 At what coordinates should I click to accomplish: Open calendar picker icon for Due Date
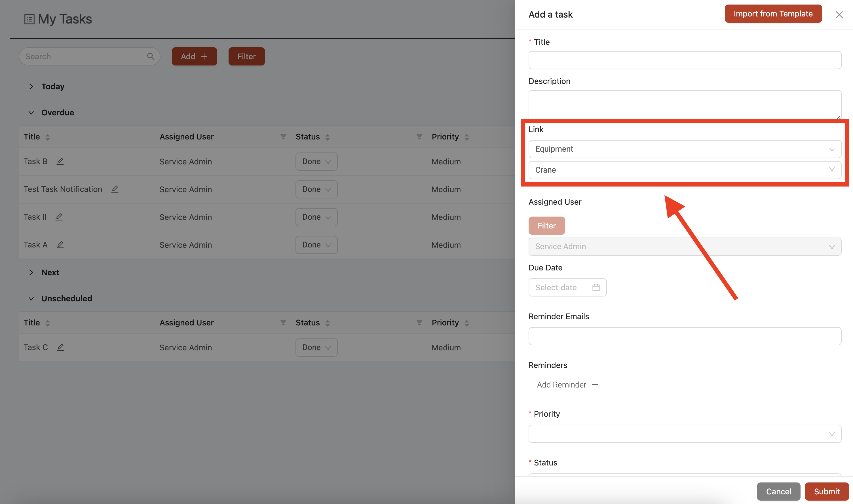(596, 288)
